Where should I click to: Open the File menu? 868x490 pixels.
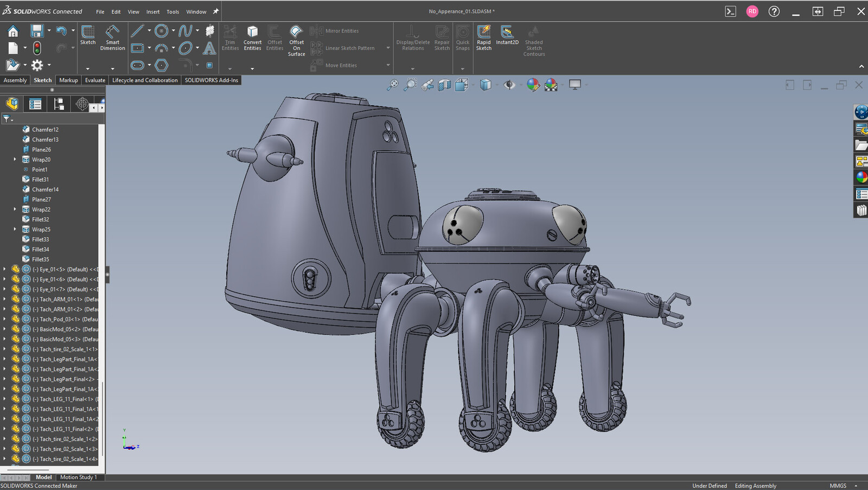tap(100, 11)
